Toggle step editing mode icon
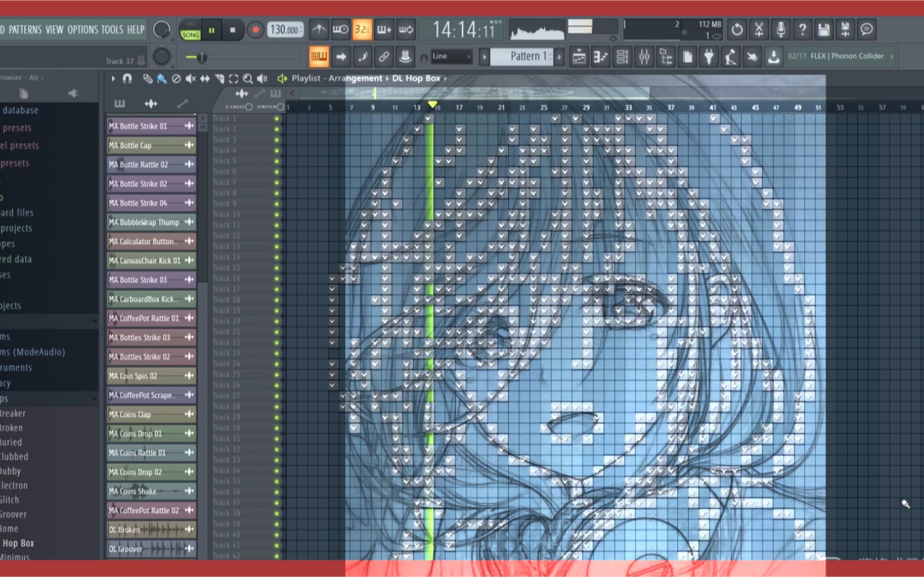Viewport: 924px width, 577px height. (x=362, y=57)
